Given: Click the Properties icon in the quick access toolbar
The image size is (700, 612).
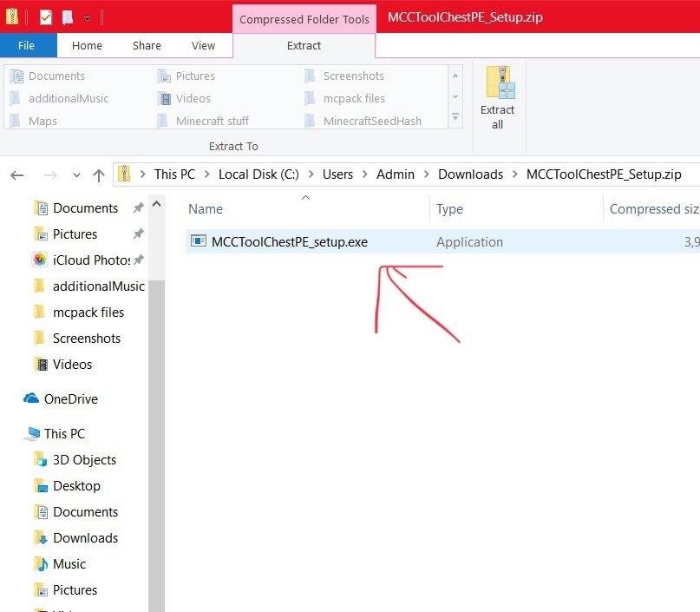Looking at the screenshot, I should pos(45,17).
